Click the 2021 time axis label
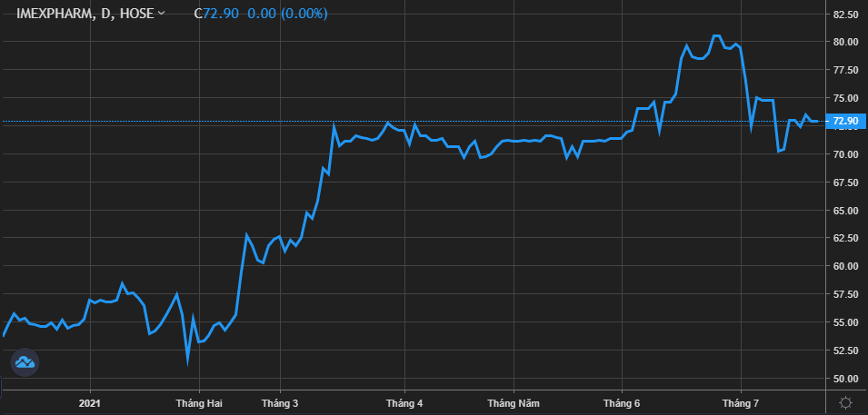 [90, 403]
